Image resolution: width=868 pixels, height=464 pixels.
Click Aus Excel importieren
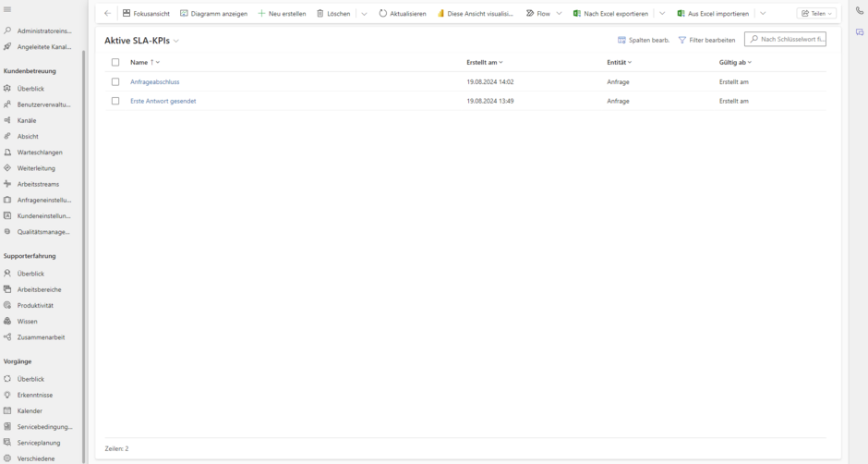[713, 14]
